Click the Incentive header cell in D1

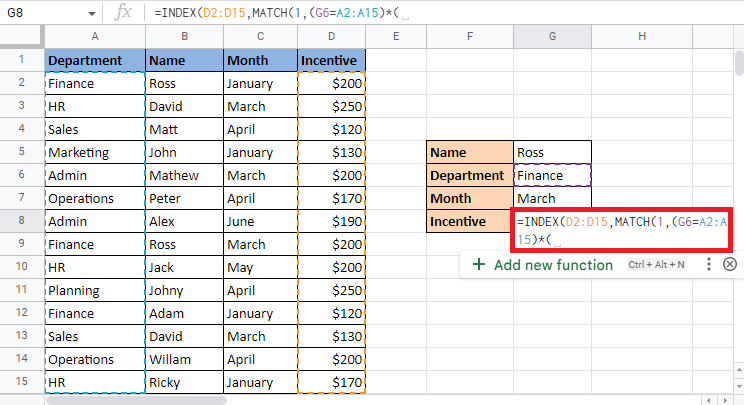pos(331,60)
